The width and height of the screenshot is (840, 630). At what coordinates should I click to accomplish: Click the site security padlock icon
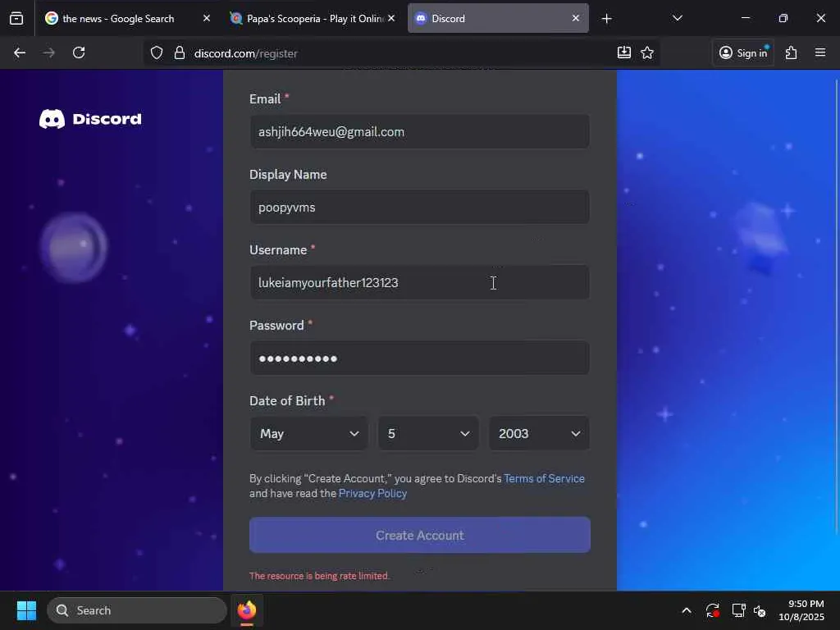pyautogui.click(x=180, y=52)
